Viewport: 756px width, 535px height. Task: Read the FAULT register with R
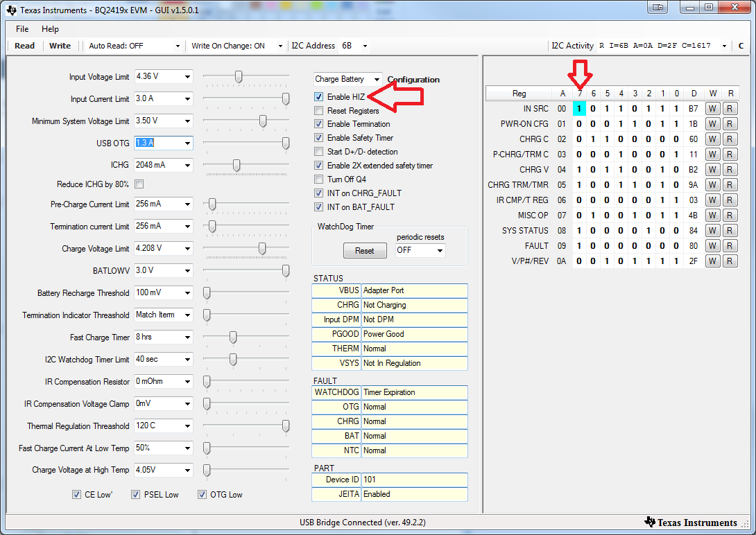tap(730, 246)
